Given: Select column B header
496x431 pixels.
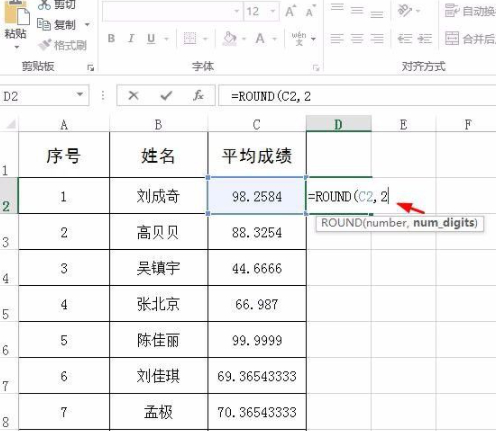Looking at the screenshot, I should [x=159, y=125].
